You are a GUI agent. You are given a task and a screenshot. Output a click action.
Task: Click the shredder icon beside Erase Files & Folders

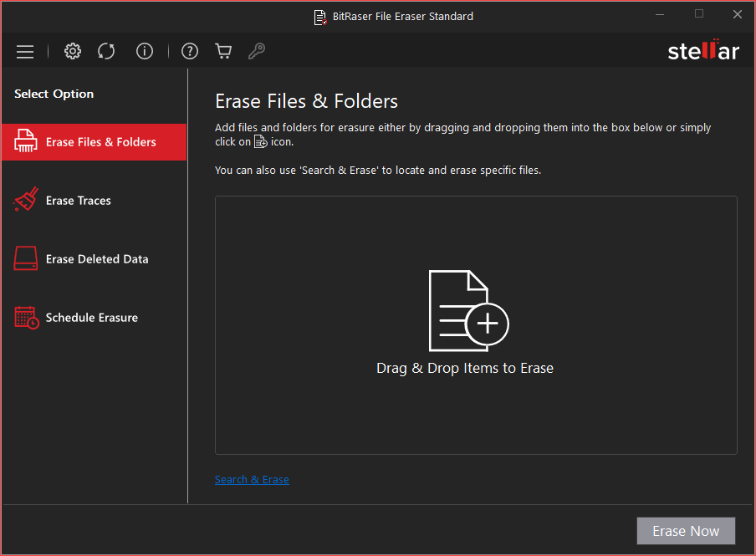[x=26, y=141]
